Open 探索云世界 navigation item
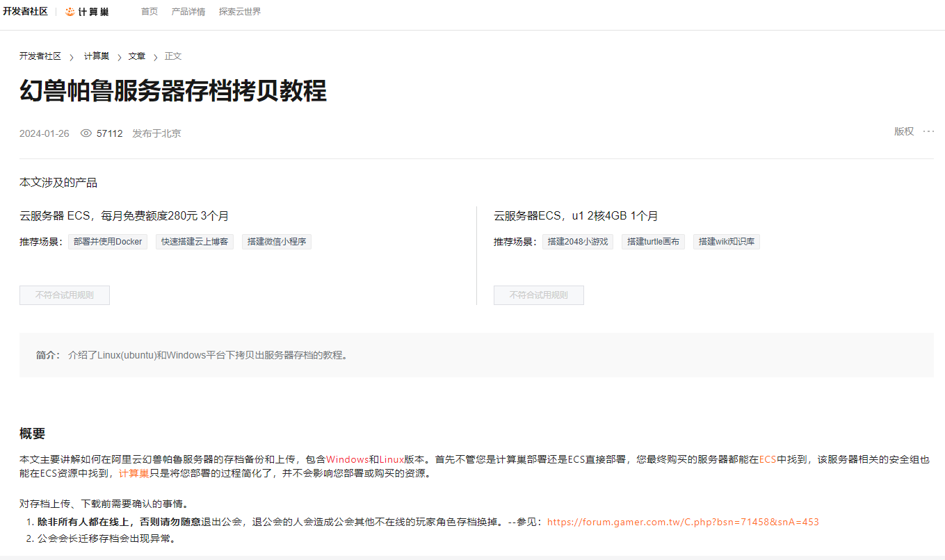This screenshot has width=945, height=560. (240, 12)
